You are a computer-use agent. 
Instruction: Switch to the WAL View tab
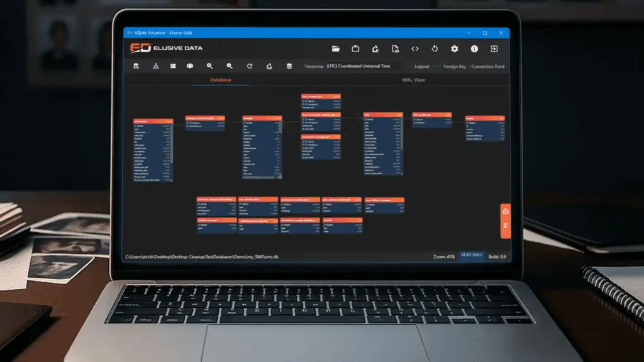[414, 80]
